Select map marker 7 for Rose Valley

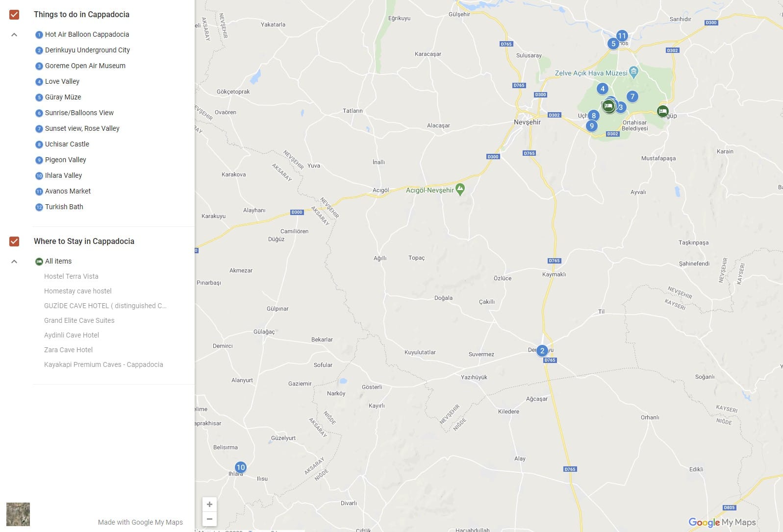632,97
